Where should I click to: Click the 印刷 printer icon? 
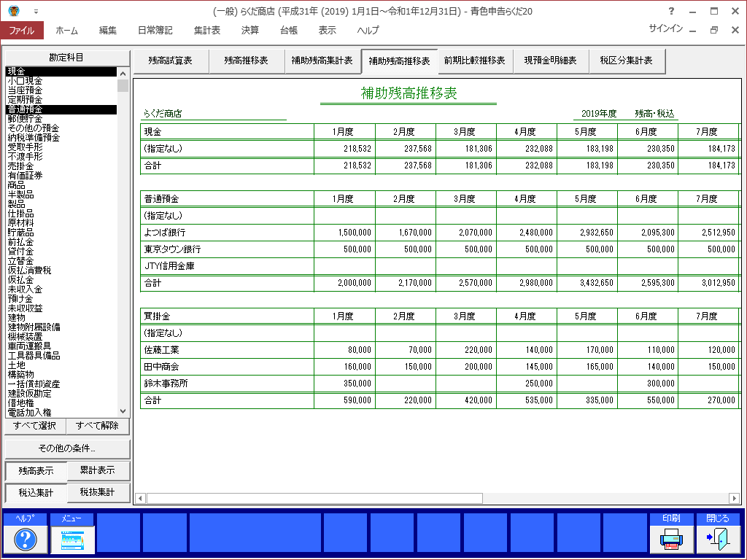pyautogui.click(x=671, y=539)
